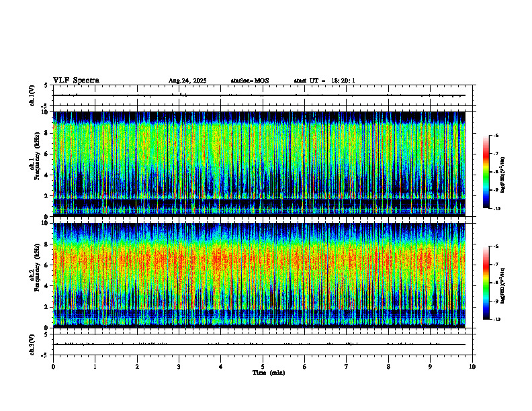Click the time axis tick label "3"
532x411 pixels.
pyautogui.click(x=179, y=367)
